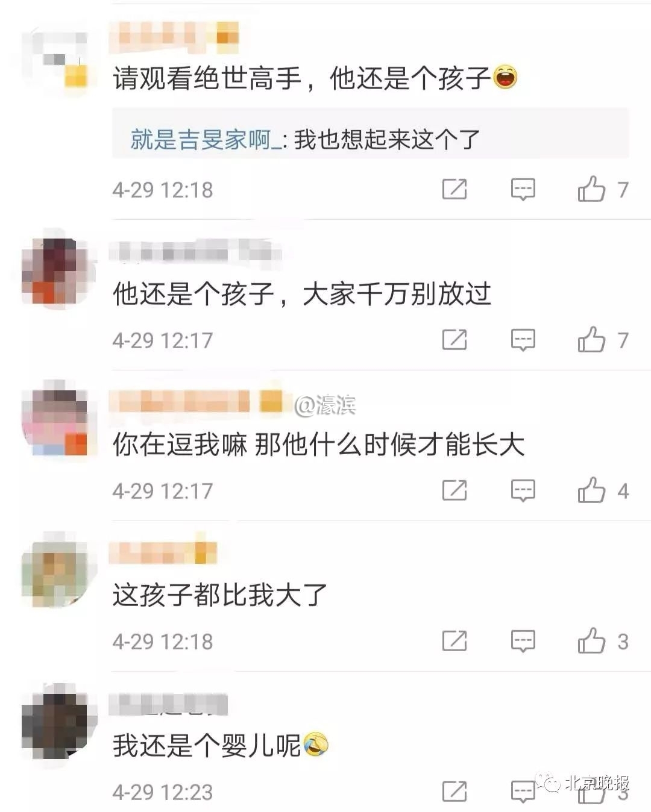Like the 你在逗我嘛 comment

tap(591, 490)
